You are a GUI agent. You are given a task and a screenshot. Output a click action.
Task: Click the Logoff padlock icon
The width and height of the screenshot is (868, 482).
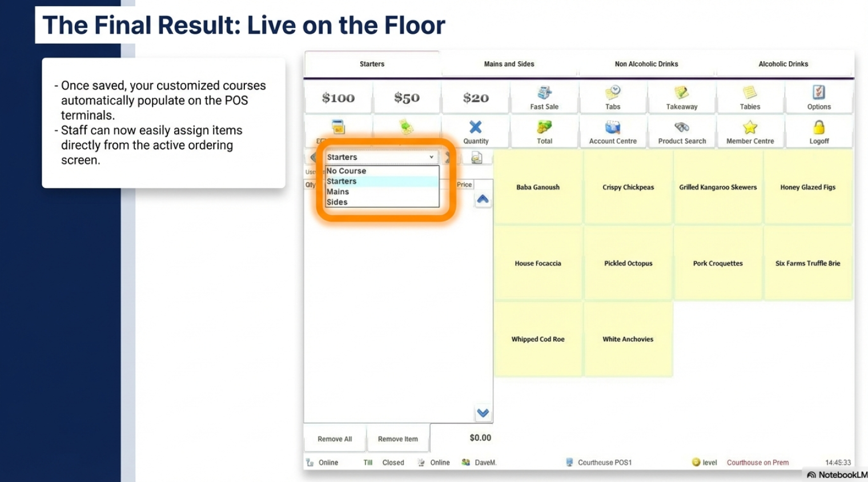[819, 127]
